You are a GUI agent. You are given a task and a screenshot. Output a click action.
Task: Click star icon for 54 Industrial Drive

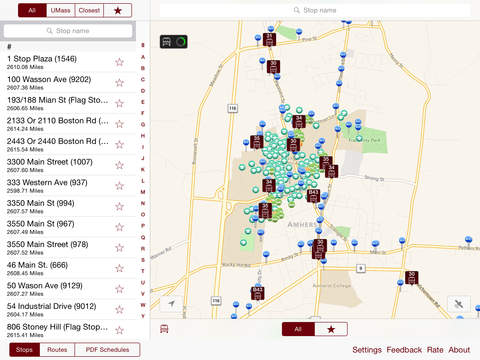coord(119,310)
